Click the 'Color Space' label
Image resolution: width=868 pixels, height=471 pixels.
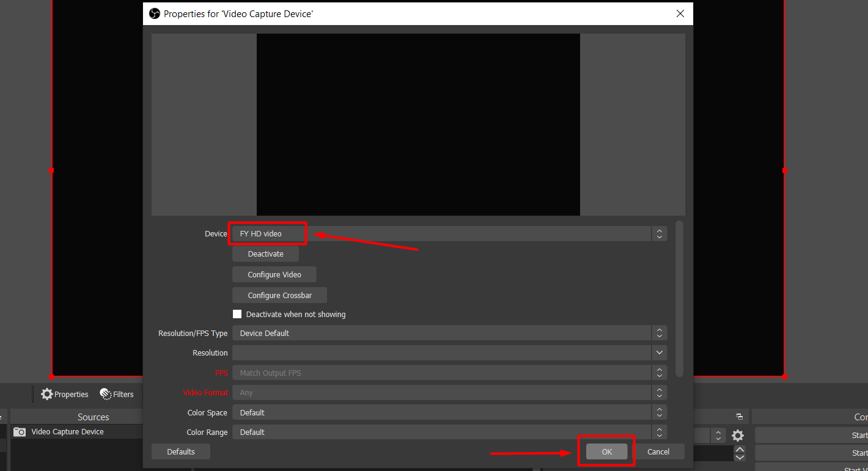point(207,412)
